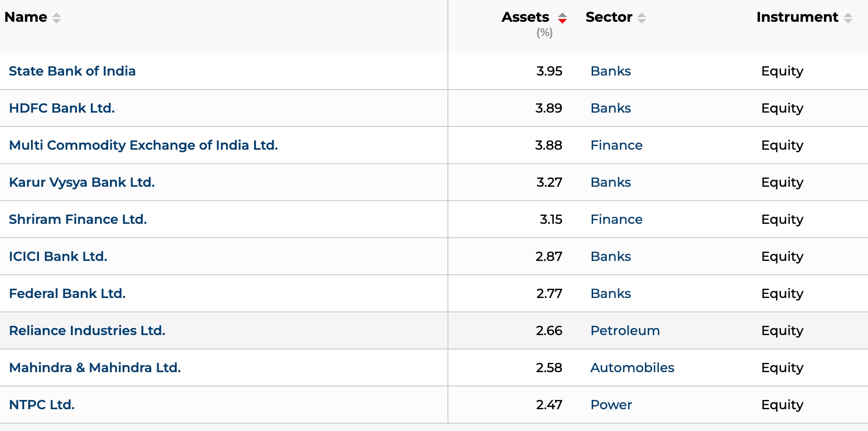
Task: Click the Assets sort arrow icon
Action: click(562, 18)
